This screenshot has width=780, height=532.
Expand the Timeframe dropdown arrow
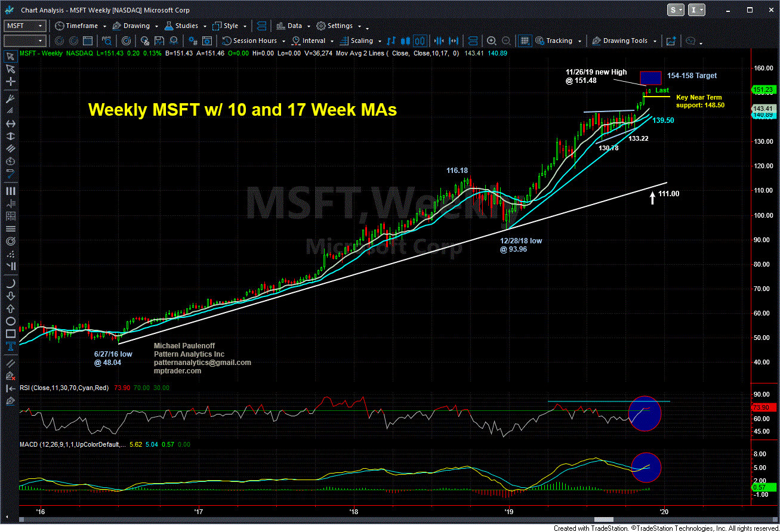point(104,26)
